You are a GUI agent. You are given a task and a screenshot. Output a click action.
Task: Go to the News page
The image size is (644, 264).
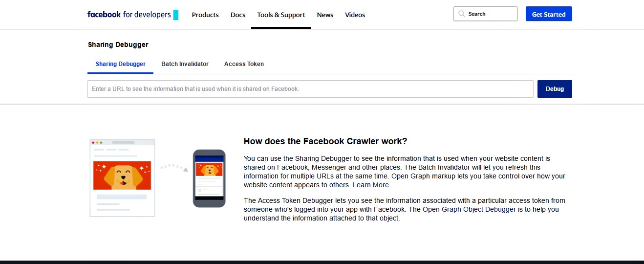click(x=325, y=15)
